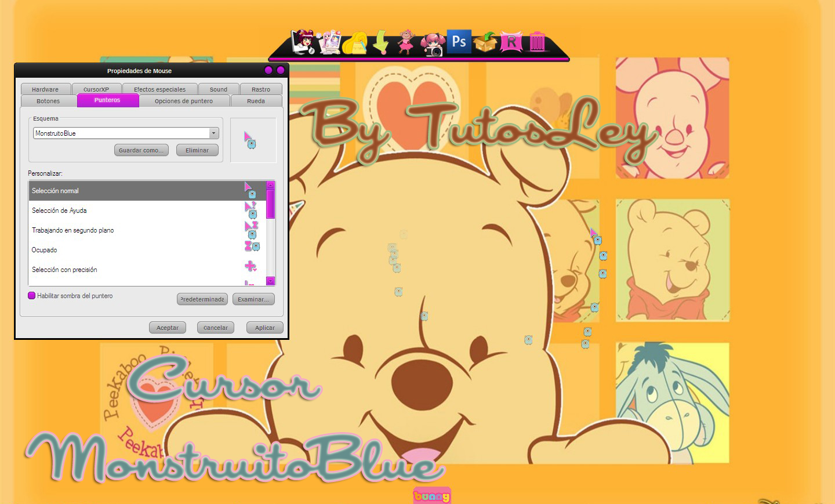Open Photoshop from the dock
The image size is (835, 504).
[x=459, y=41]
